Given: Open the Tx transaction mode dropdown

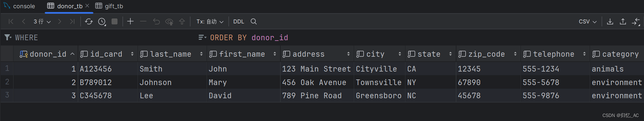Looking at the screenshot, I should (x=210, y=21).
